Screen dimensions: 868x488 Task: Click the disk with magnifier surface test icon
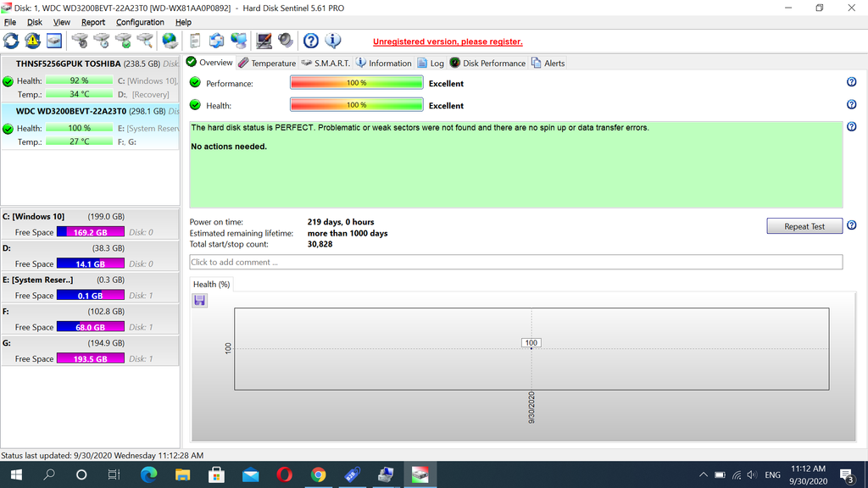pyautogui.click(x=145, y=41)
